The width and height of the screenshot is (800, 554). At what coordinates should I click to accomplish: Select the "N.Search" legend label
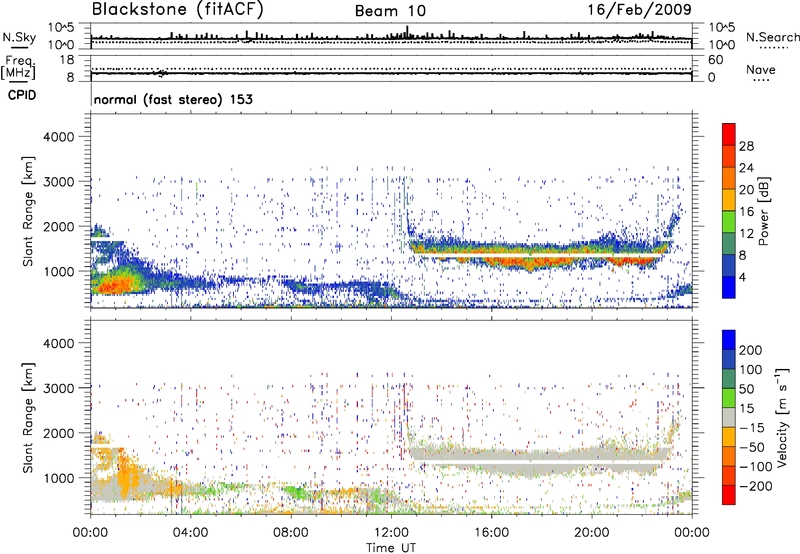[x=772, y=37]
